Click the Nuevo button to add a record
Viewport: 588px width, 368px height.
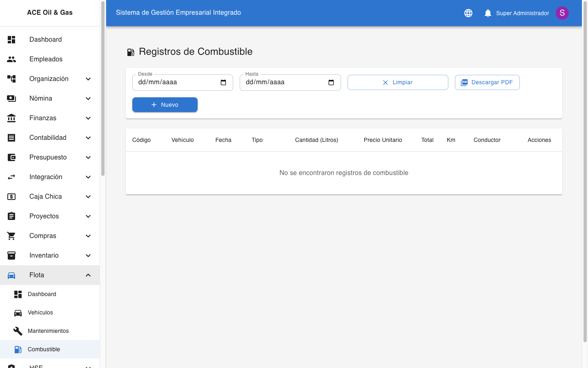[165, 105]
